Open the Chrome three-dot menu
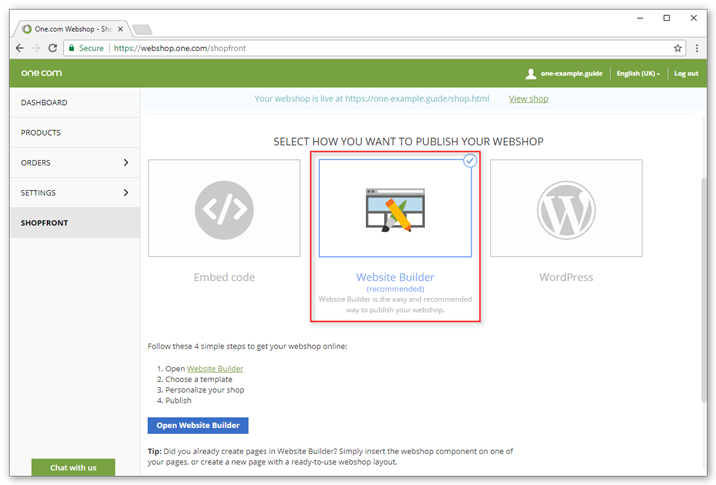Screen dimensions: 716x485 coord(697,48)
